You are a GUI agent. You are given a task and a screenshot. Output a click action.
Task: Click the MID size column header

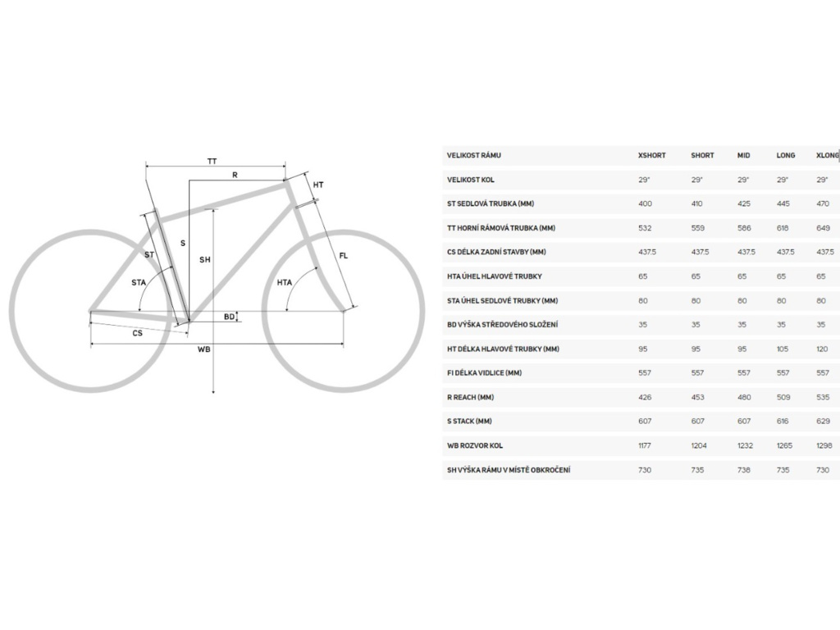coord(743,155)
